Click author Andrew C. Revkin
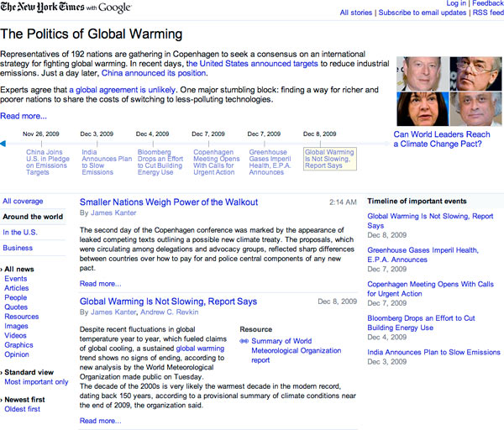 [x=170, y=312]
